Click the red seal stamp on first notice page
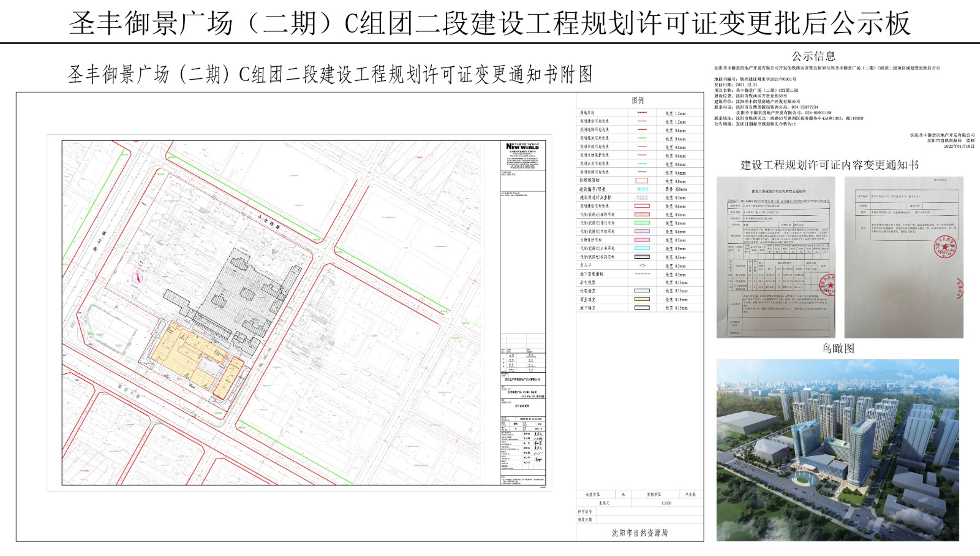Viewport: 980px width, 556px height. [x=827, y=284]
